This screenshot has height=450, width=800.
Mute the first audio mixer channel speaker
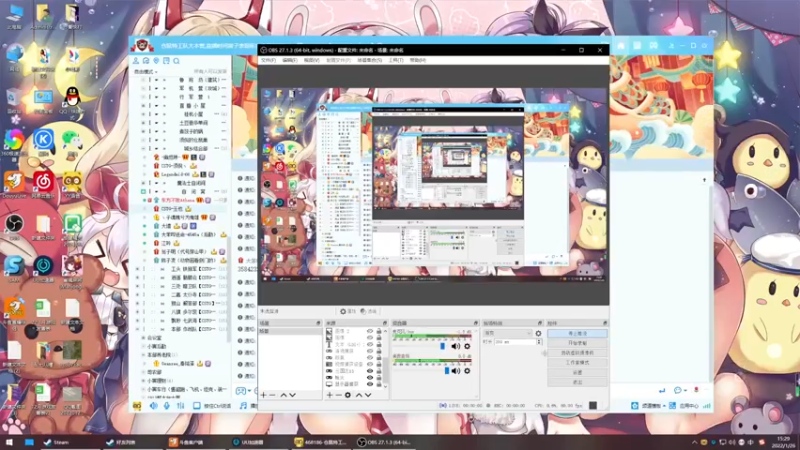click(x=456, y=346)
